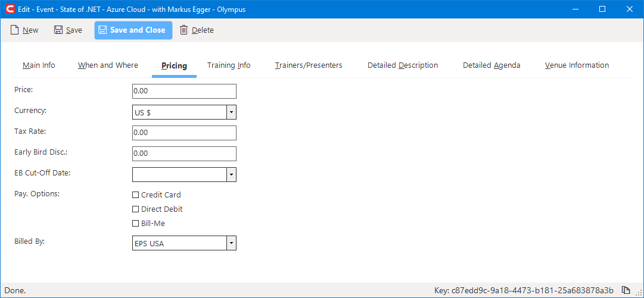Go to the Venue Information tab

click(577, 65)
